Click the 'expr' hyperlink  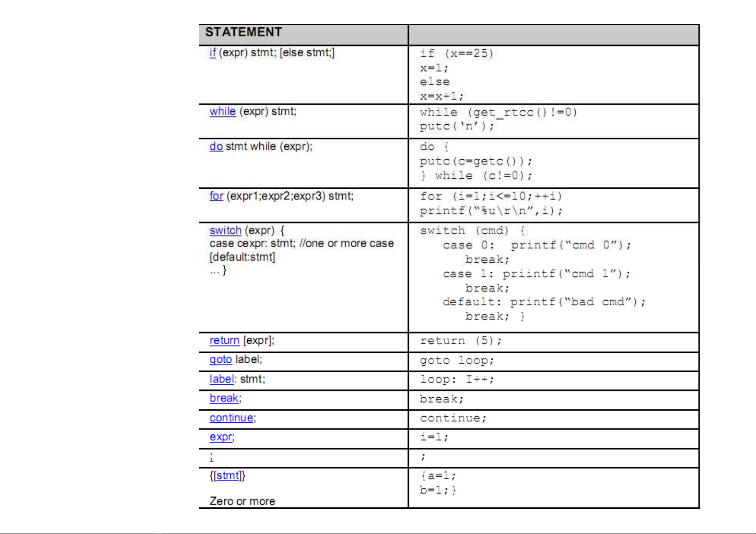point(220,437)
